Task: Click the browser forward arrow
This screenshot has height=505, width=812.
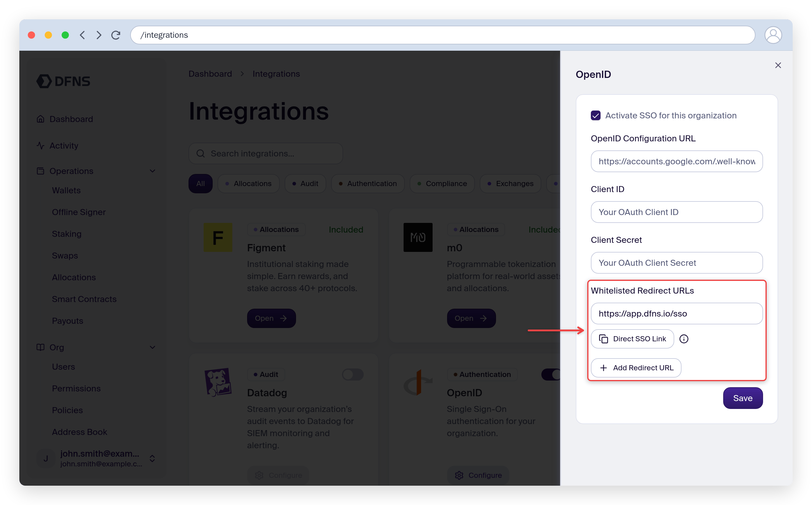Action: (x=99, y=35)
